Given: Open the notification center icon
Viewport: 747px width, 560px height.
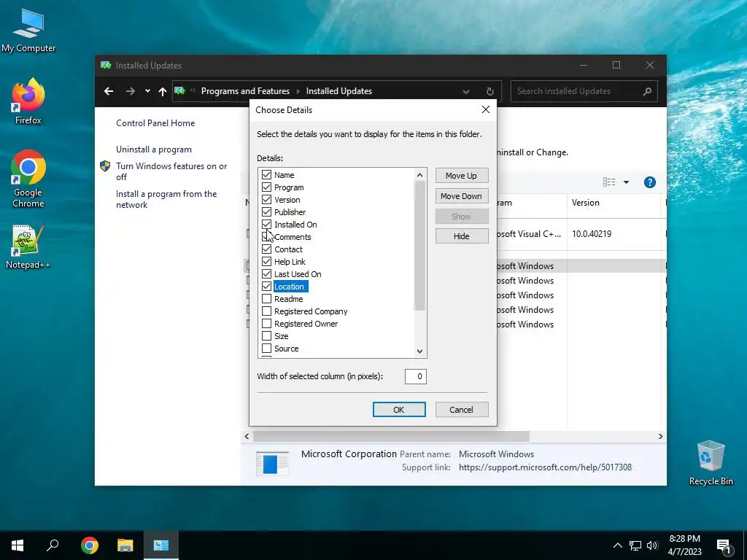Looking at the screenshot, I should [x=724, y=547].
